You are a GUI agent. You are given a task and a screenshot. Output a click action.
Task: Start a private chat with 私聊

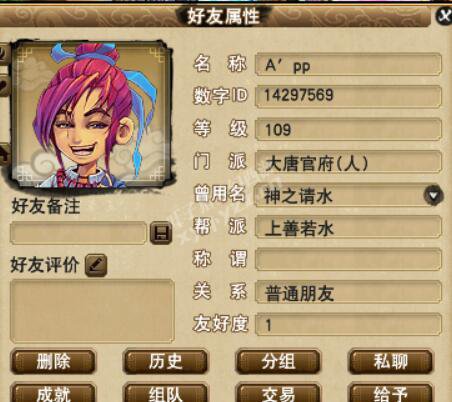pyautogui.click(x=391, y=361)
